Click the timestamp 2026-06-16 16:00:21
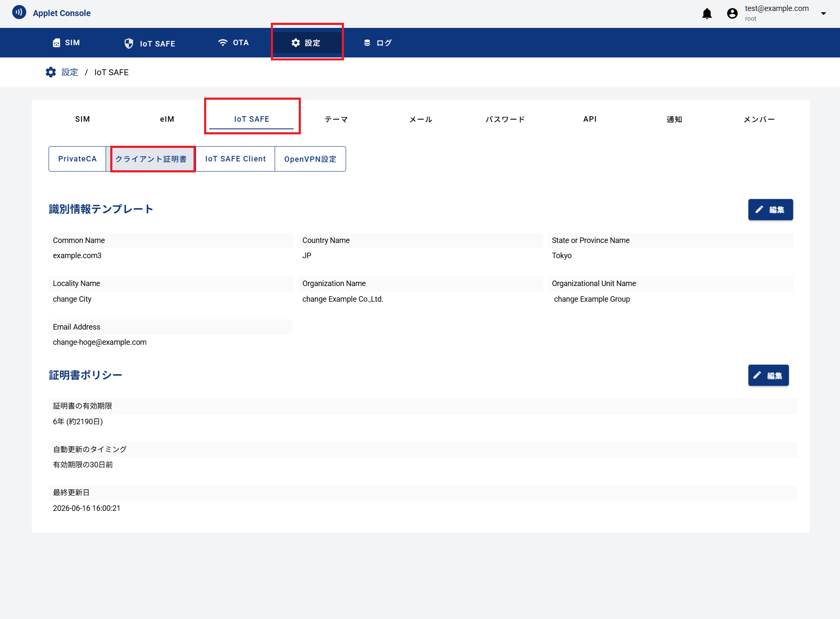 pos(87,508)
